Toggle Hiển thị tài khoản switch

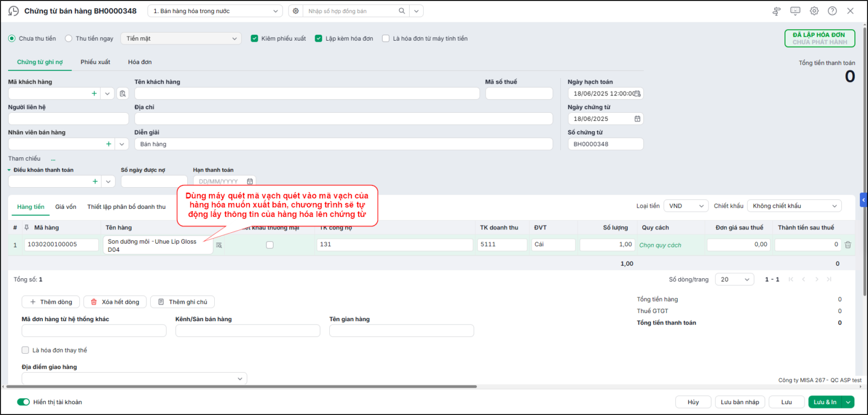pyautogui.click(x=23, y=402)
